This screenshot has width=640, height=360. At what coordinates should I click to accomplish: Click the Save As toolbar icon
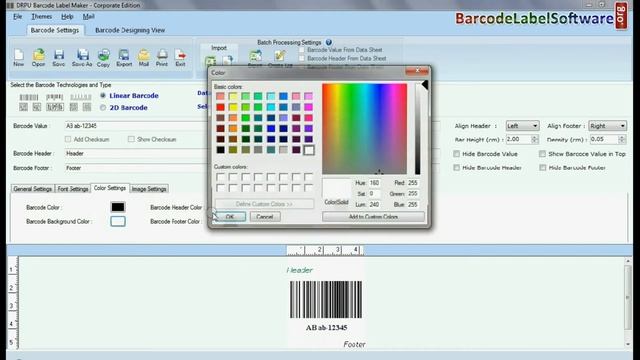point(82,58)
